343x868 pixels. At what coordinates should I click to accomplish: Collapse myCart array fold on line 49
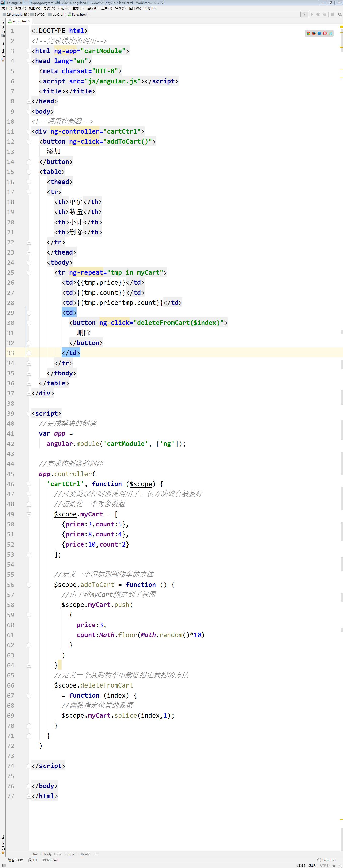(29, 515)
